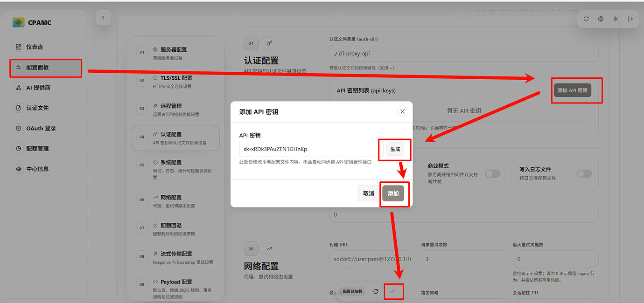The width and height of the screenshot is (644, 303).
Task: Click the 会话粘性 TTL label
Action: (526, 293)
